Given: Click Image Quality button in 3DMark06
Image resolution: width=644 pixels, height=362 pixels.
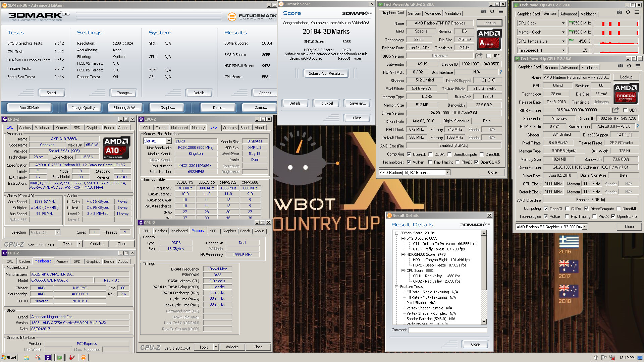Looking at the screenshot, I should coord(85,108).
